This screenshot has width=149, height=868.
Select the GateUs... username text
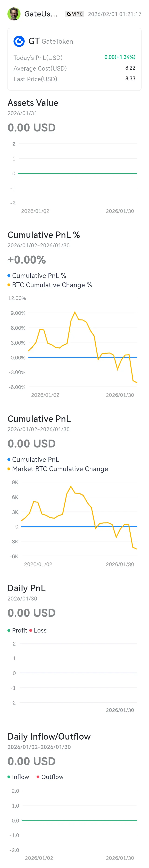coord(41,14)
